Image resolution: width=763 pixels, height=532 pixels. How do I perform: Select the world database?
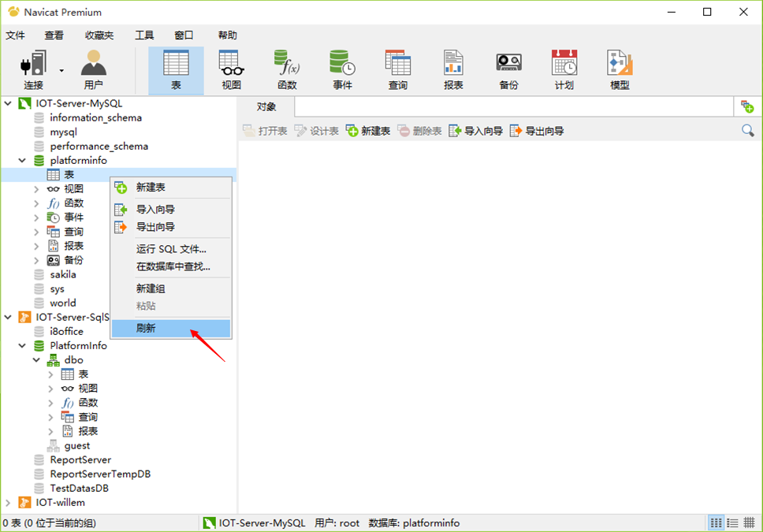tap(63, 303)
